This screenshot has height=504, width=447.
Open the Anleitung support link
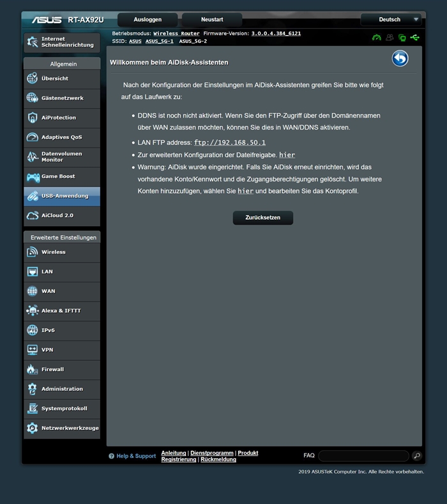pos(174,453)
